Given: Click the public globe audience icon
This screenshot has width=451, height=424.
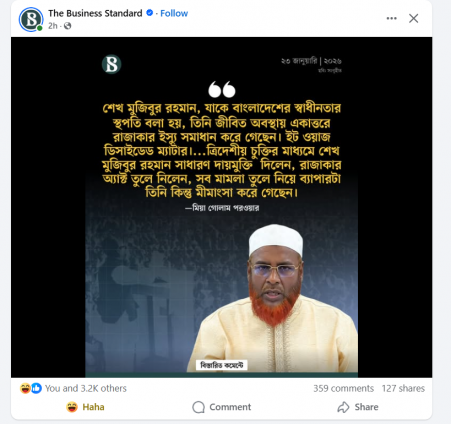Looking at the screenshot, I should tap(68, 26).
